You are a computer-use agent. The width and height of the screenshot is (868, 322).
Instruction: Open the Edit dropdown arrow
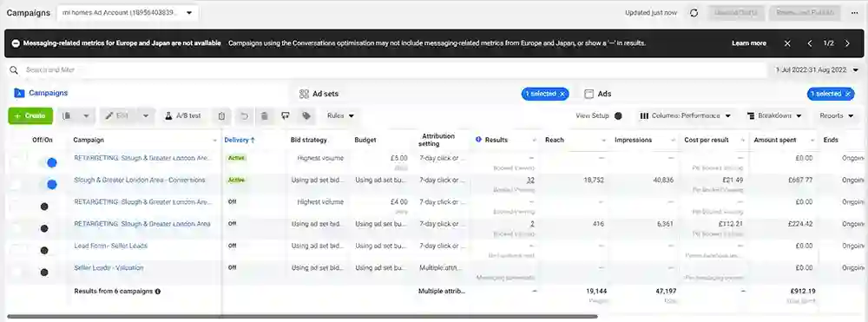(x=146, y=115)
